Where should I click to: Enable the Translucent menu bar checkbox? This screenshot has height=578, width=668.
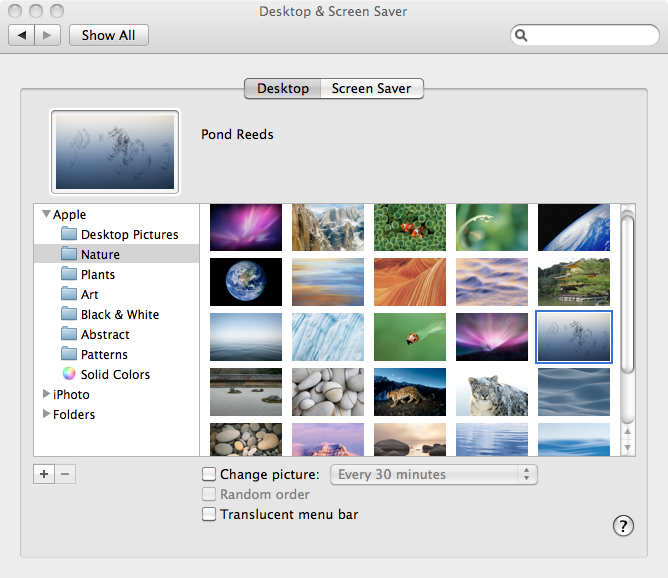(x=209, y=514)
